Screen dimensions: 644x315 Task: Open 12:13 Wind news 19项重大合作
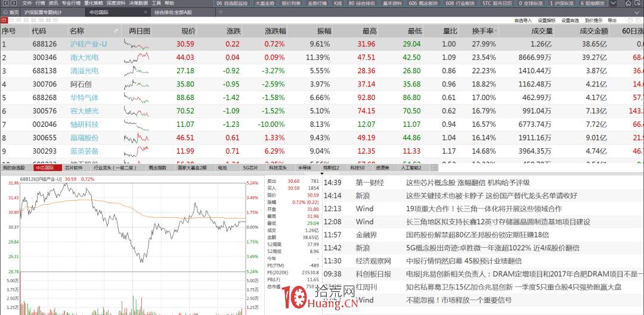[484, 209]
